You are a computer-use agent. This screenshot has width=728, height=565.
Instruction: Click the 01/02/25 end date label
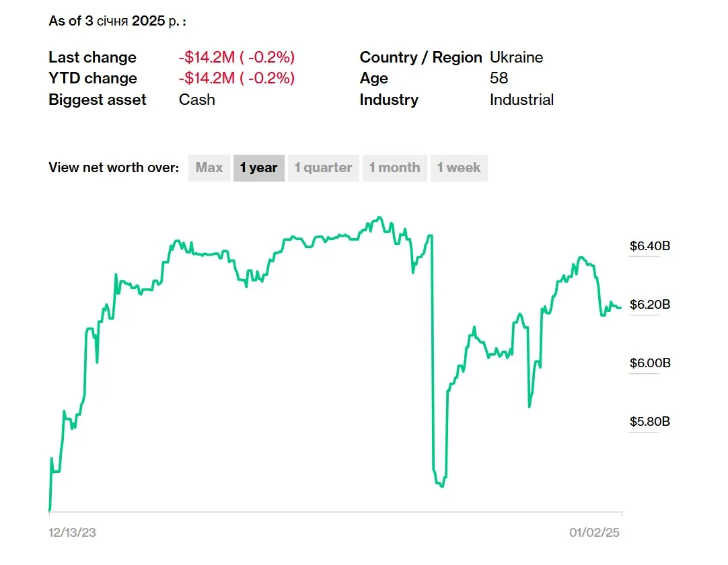pos(595,533)
